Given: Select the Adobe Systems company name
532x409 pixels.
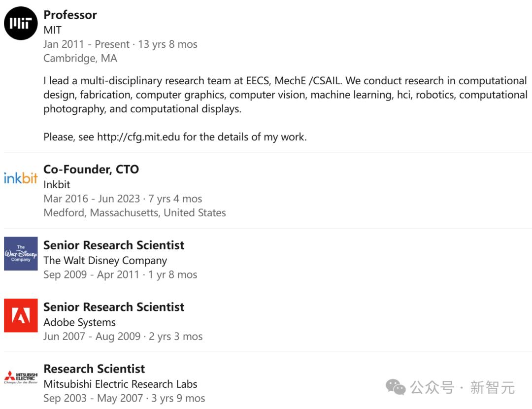Looking at the screenshot, I should (x=79, y=322).
